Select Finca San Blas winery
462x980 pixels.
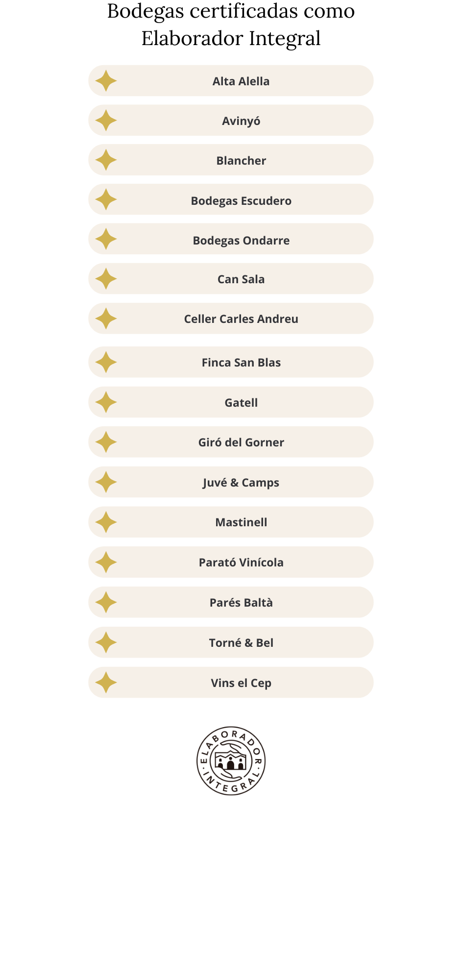231,362
